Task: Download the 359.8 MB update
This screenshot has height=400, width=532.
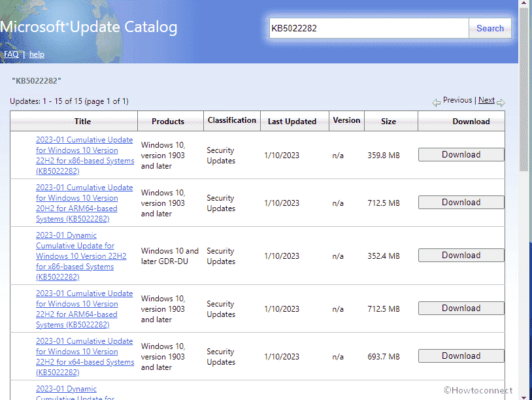Action: [461, 155]
